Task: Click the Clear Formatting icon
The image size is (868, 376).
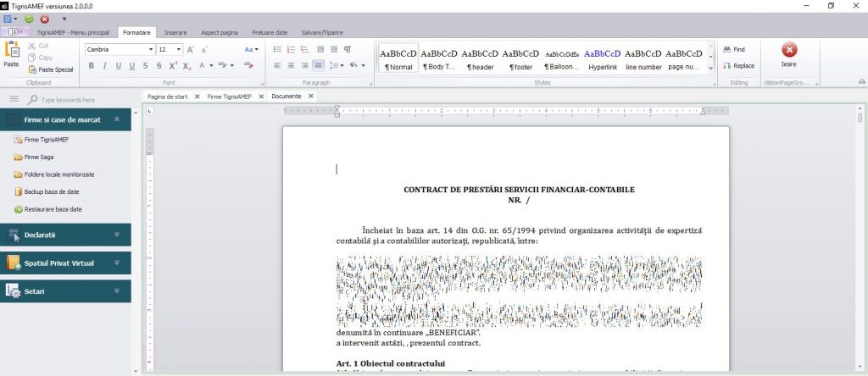Action: pyautogui.click(x=248, y=66)
